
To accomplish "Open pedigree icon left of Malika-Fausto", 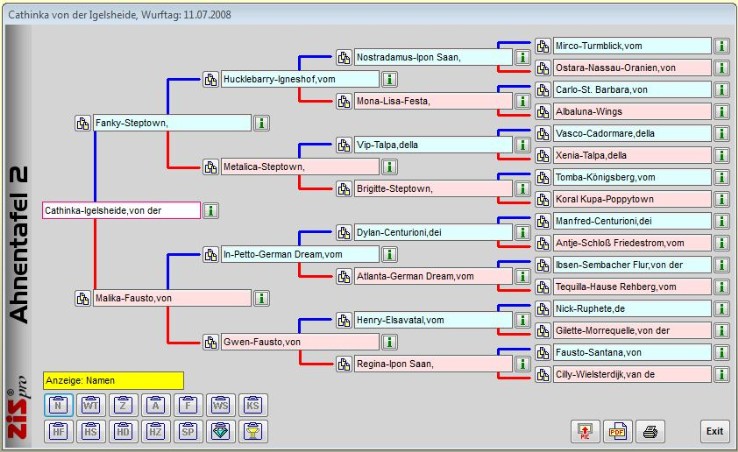I will 83,297.
